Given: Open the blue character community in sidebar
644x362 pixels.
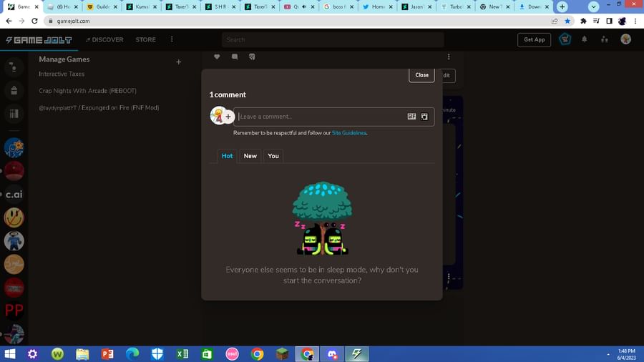Looking at the screenshot, I should click(x=14, y=148).
